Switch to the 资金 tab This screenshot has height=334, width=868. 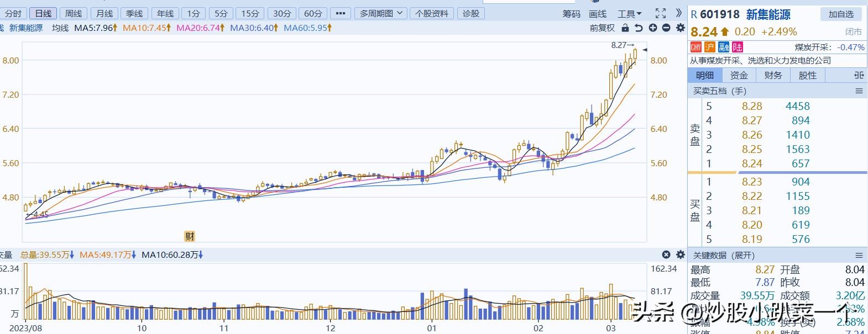pyautogui.click(x=739, y=75)
